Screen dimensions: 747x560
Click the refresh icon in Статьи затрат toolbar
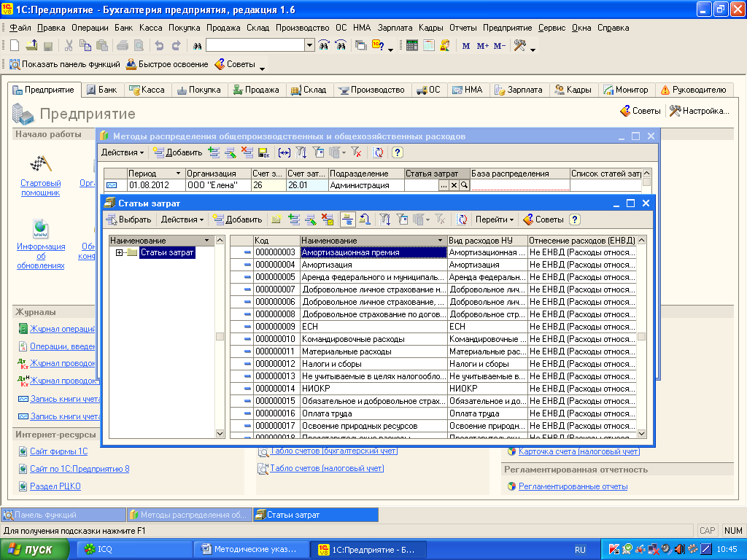[x=462, y=219]
